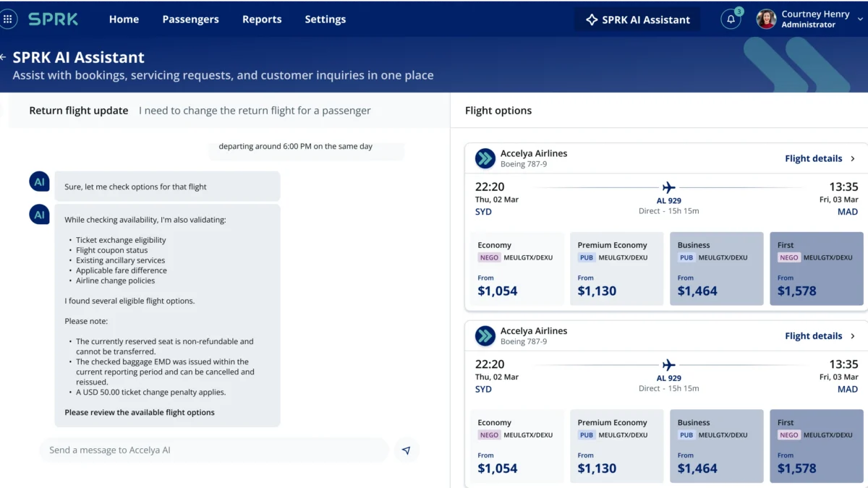Click the PUB tag on the first card's Business fare
Image resolution: width=868 pixels, height=488 pixels.
click(686, 257)
